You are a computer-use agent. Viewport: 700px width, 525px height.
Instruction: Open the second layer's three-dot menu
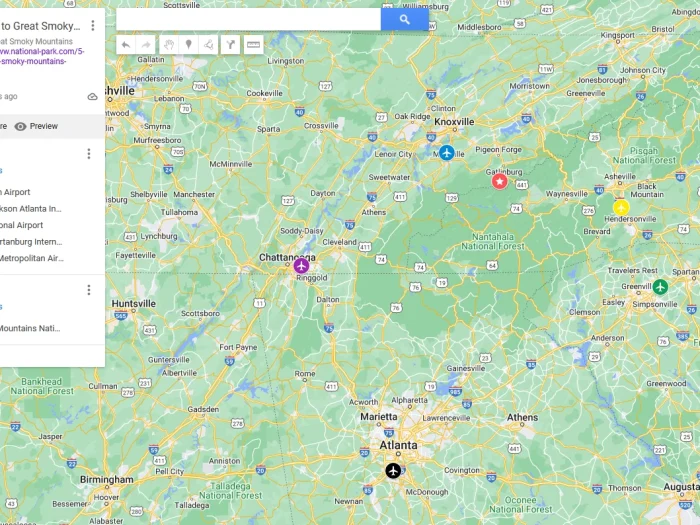tap(89, 290)
